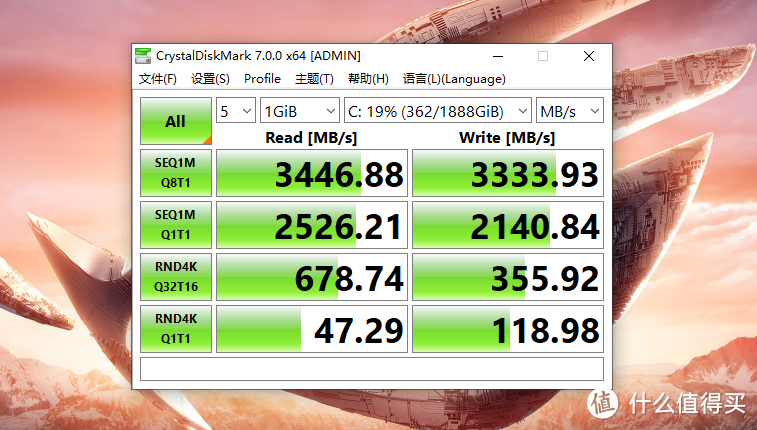Run the SEQ1M Q8T1 test
The image size is (757, 430).
[x=176, y=173]
